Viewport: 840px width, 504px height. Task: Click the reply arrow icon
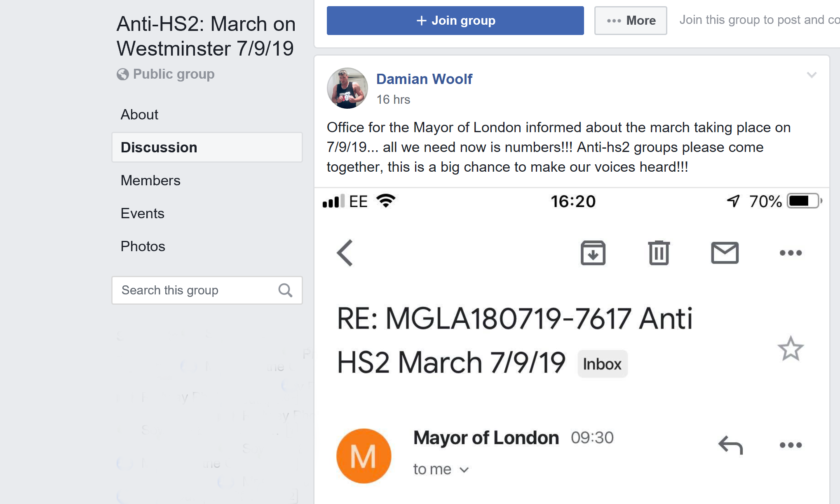pos(730,445)
